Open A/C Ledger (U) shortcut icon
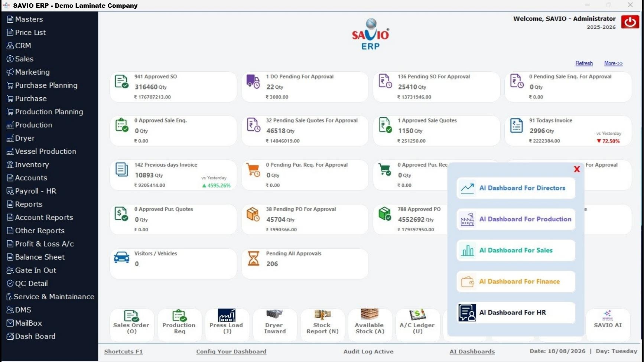 tap(417, 315)
